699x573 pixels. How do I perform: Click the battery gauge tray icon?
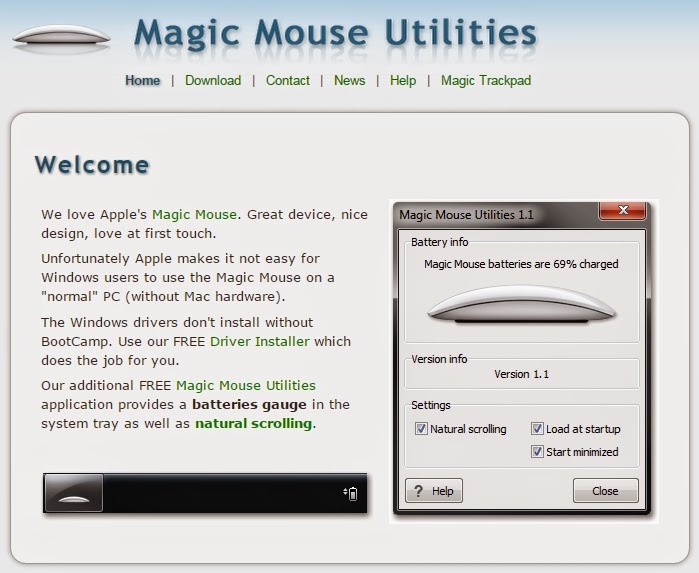coord(351,493)
